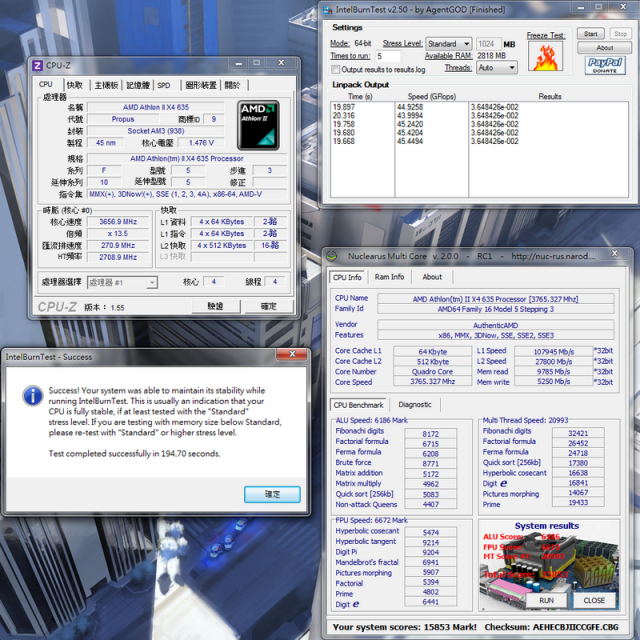Image resolution: width=640 pixels, height=640 pixels.
Task: Select CPU Benchmark tab in Nuclearus
Action: click(x=358, y=405)
